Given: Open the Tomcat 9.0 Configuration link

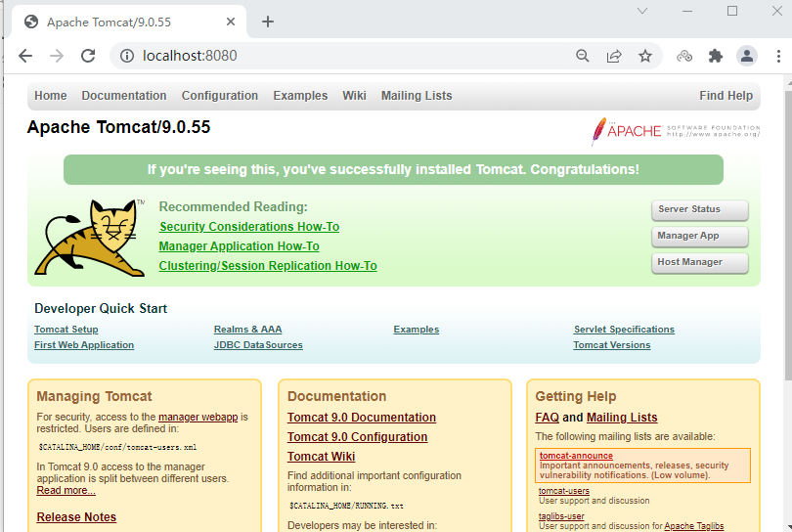Looking at the screenshot, I should [x=357, y=437].
